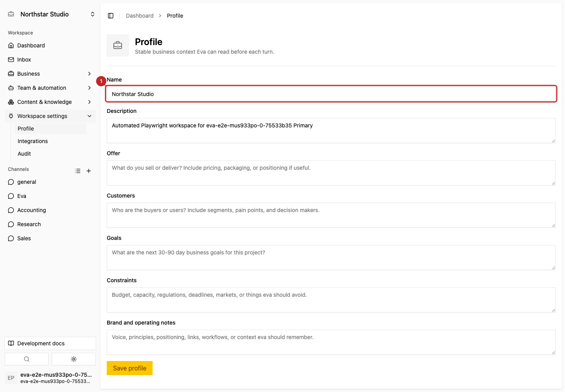Image resolution: width=565 pixels, height=392 pixels.
Task: Click the Save profile button
Action: 129,368
